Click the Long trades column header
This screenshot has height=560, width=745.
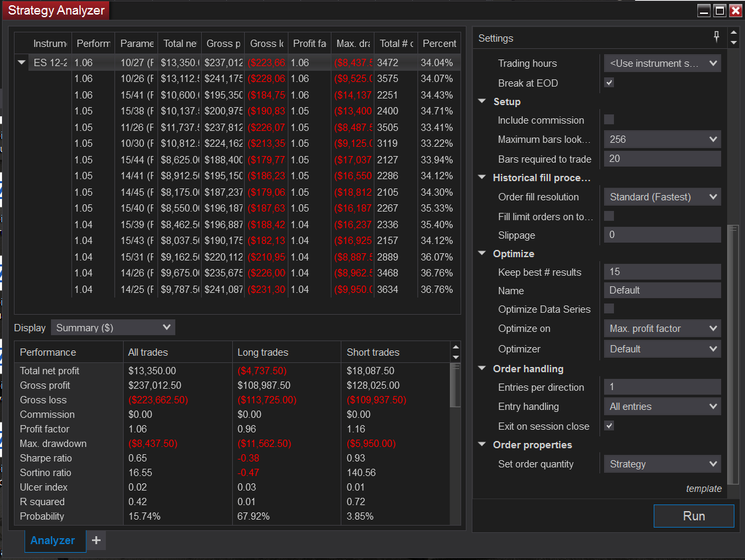coord(286,352)
